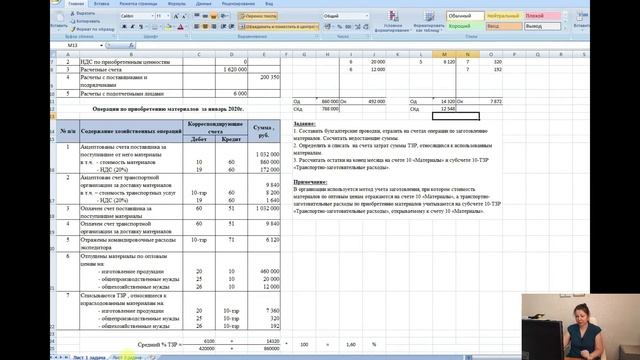This screenshot has width=640, height=360.
Task: Click the Fill Color paint bucket icon
Action: click(x=168, y=27)
